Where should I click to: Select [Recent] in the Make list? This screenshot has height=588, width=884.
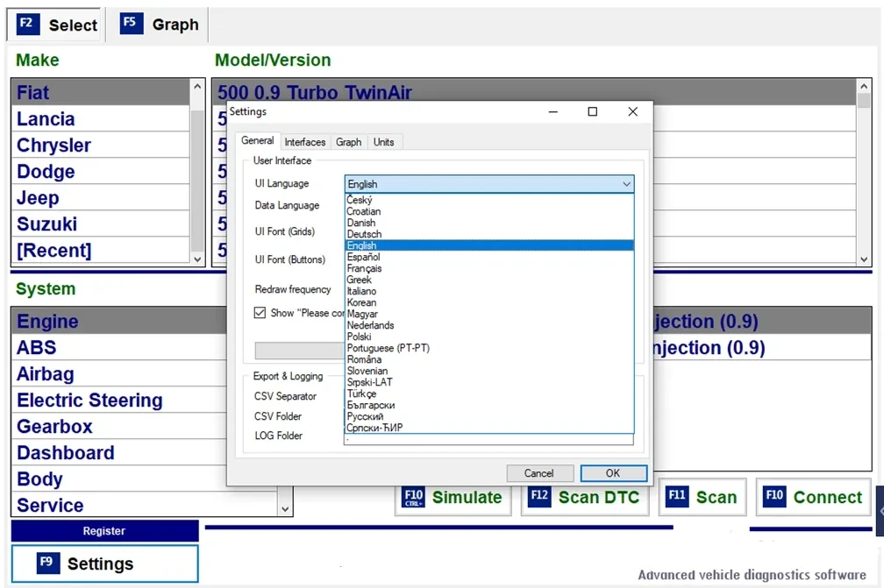100,250
